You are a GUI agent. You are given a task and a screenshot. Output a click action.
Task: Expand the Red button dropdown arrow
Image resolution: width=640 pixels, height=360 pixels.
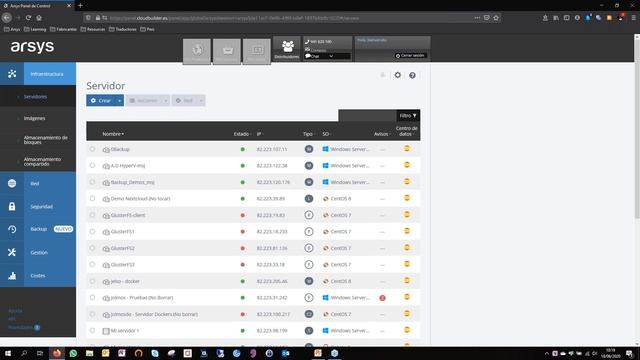click(x=201, y=100)
